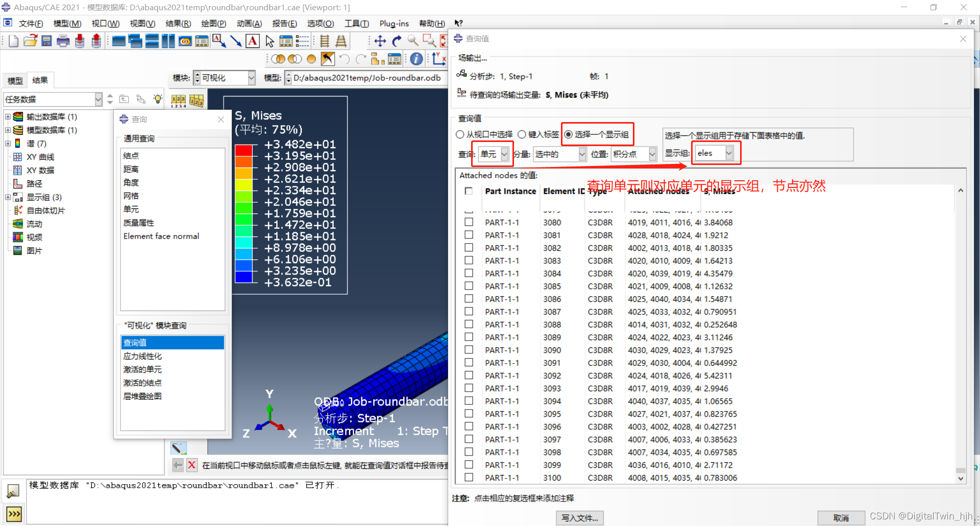
Task: Expand the 显示组 (3) tree node
Action: point(8,197)
